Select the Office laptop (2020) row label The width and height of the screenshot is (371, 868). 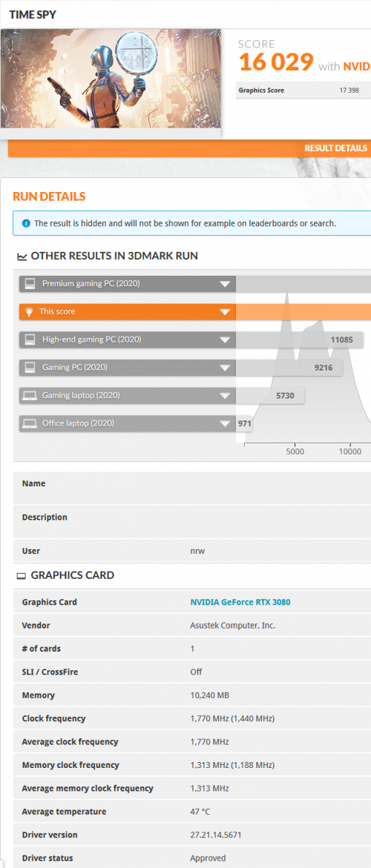[x=78, y=423]
